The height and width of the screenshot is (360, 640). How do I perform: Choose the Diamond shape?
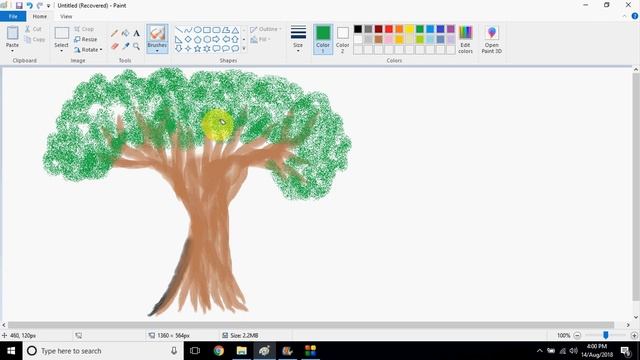188,39
